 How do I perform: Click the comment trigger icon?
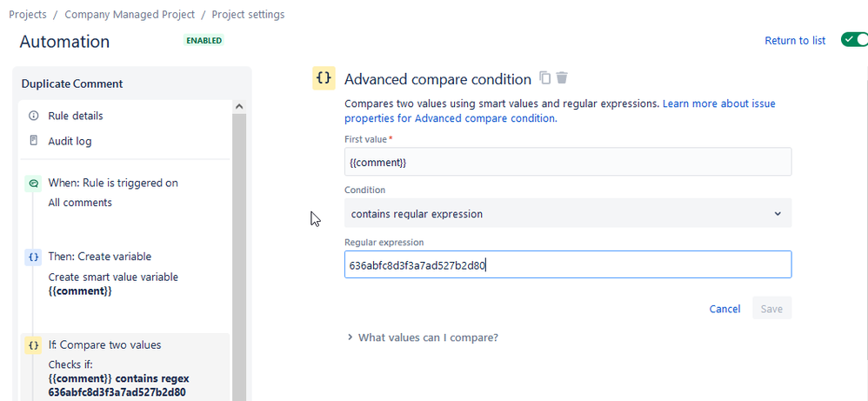(x=34, y=184)
